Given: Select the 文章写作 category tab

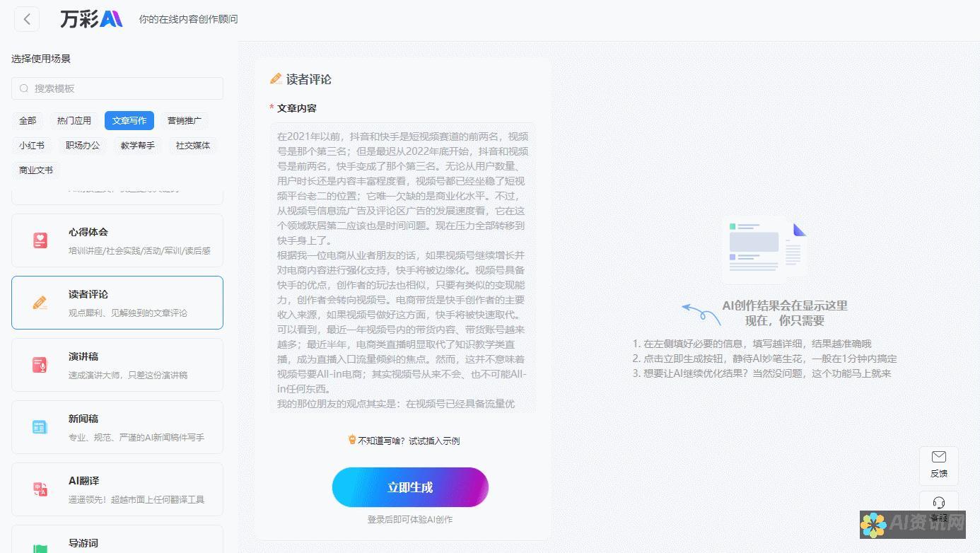Looking at the screenshot, I should coord(129,121).
